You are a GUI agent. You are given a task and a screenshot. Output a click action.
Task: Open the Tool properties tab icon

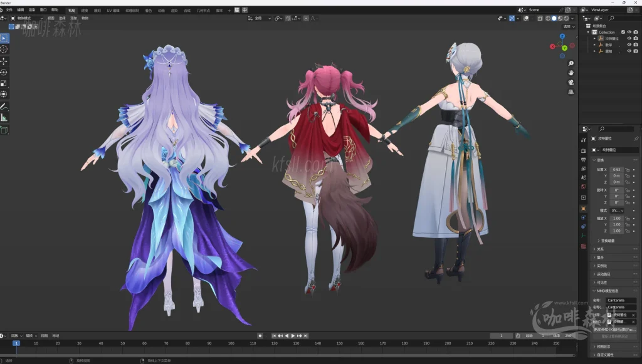[x=584, y=140]
